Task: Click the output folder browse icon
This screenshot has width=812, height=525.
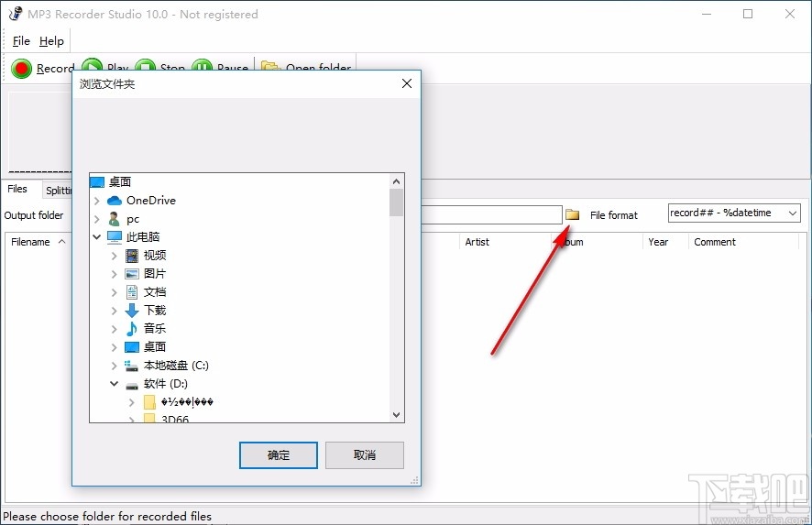Action: coord(572,214)
